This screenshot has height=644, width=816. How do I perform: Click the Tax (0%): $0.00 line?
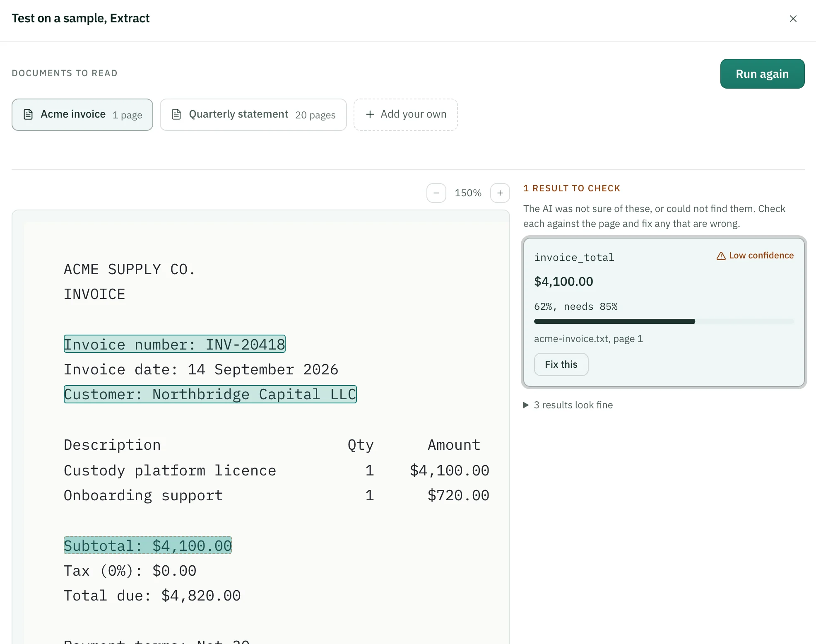(x=130, y=571)
